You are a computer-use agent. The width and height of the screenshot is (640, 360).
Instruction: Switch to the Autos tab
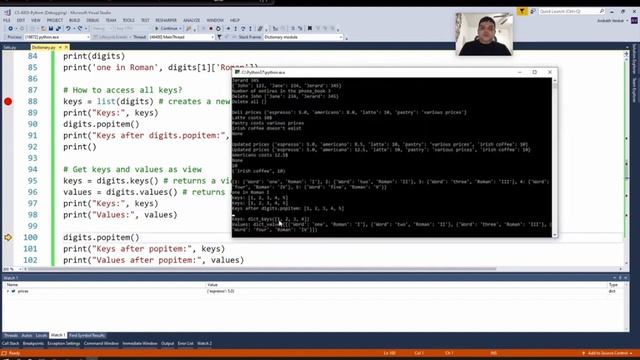[27, 336]
